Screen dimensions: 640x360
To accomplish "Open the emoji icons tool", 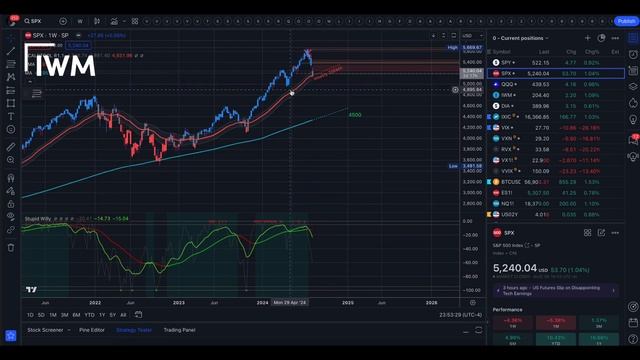I will (x=11, y=129).
